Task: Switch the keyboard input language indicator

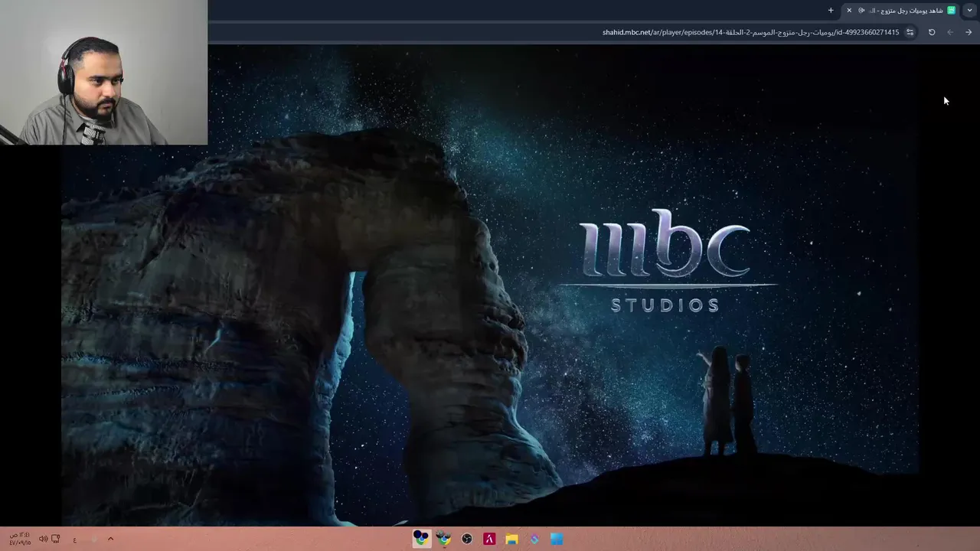Action: (75, 539)
